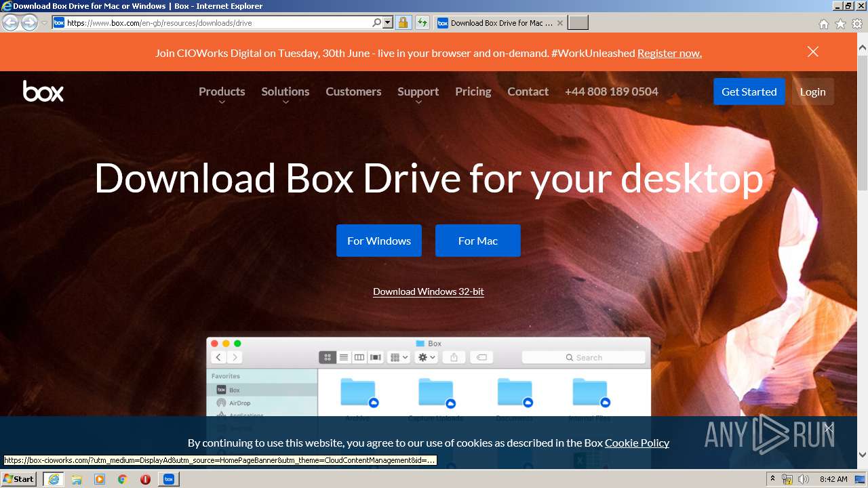
Task: Open Favorites star icon
Action: point(840,24)
